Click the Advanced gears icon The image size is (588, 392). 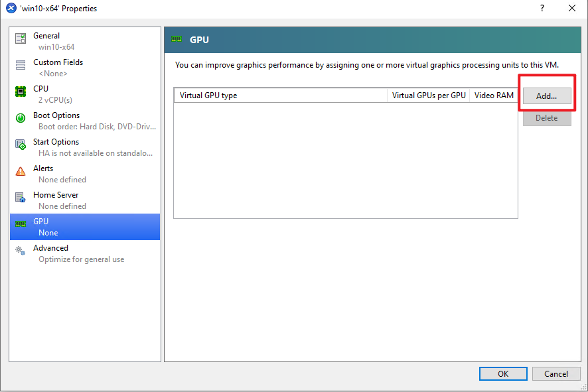click(x=21, y=250)
